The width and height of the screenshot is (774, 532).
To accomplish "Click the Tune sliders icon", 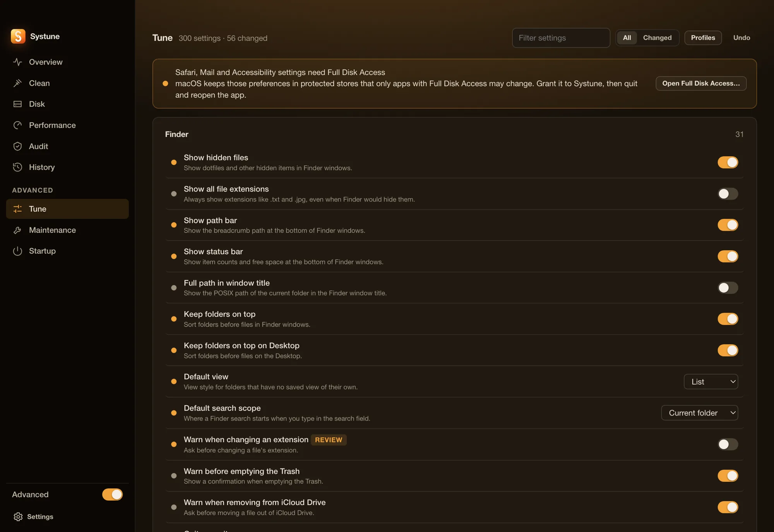I will 17,209.
